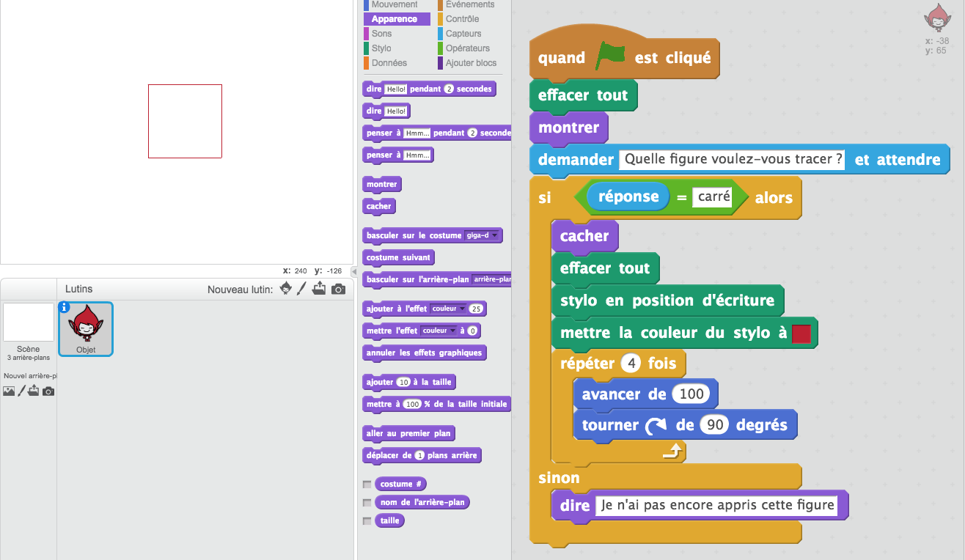Viewport: 965px width, 560px height.
Task: Choose new sprite from library icon
Action: pos(286,289)
